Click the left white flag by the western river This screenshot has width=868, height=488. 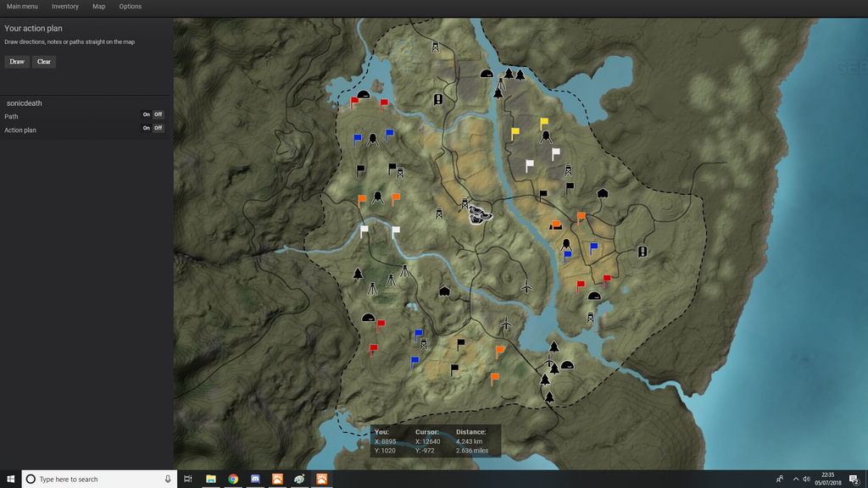364,232
